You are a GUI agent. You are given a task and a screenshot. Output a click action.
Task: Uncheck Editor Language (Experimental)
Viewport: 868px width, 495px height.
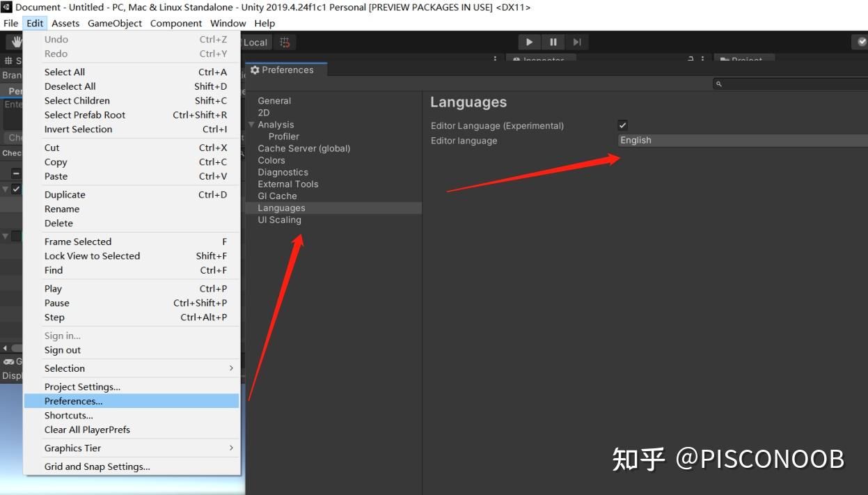623,125
